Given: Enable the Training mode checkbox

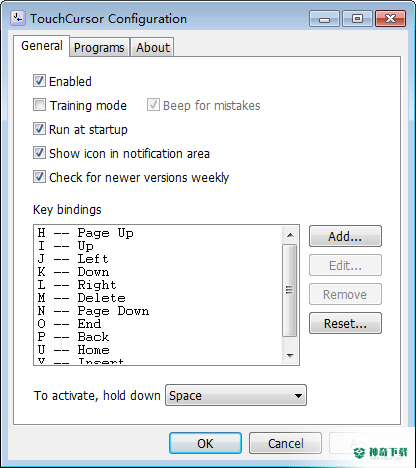Looking at the screenshot, I should pyautogui.click(x=39, y=105).
